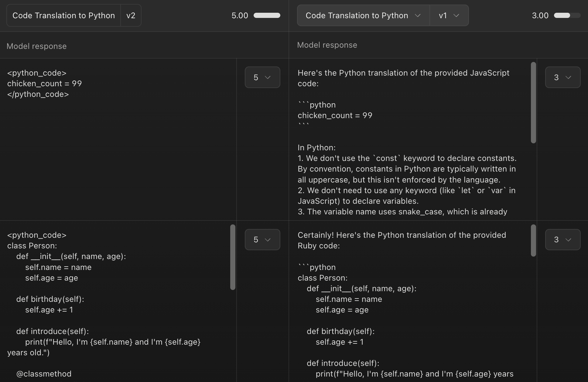Open the first row's score 5 dropdown

tap(262, 77)
